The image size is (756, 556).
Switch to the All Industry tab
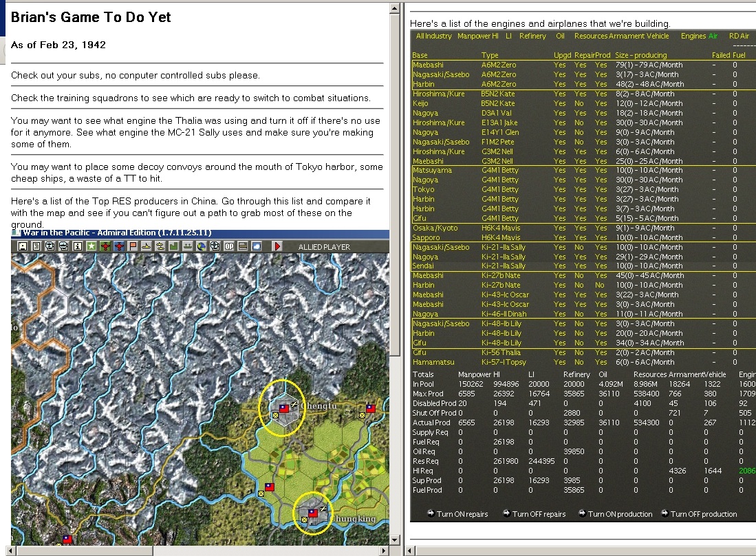[434, 36]
